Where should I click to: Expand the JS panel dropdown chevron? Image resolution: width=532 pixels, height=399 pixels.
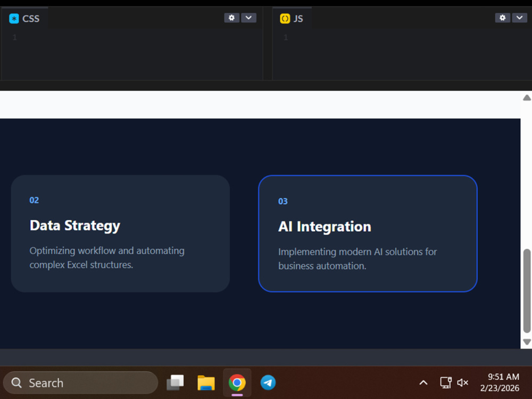tap(519, 18)
